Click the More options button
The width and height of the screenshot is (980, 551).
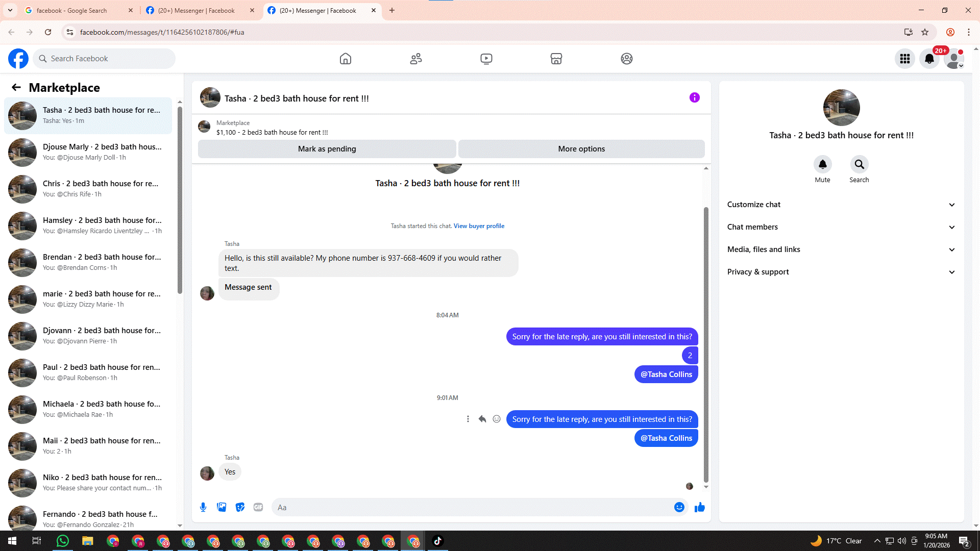(581, 149)
